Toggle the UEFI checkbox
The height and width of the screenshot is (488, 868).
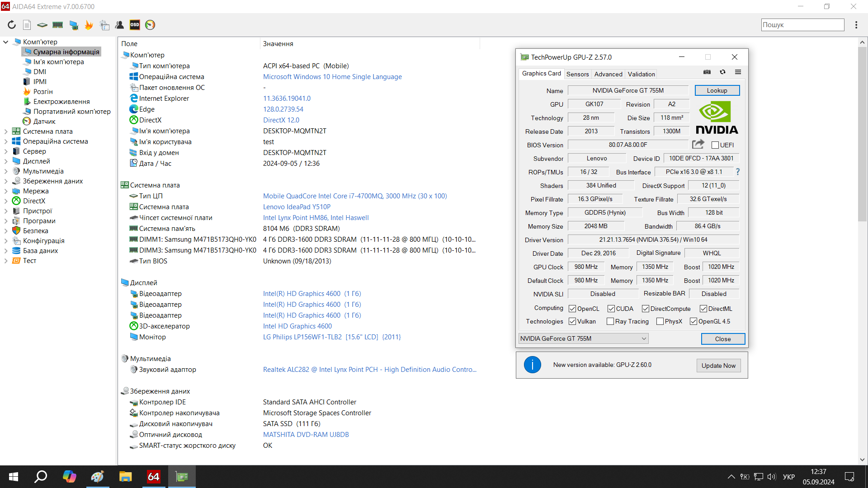click(715, 145)
